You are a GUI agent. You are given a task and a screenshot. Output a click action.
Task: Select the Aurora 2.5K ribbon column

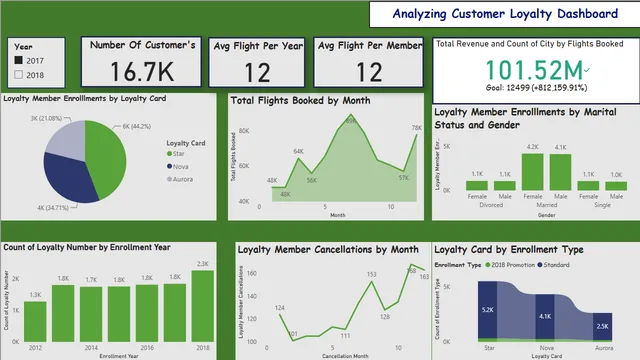pyautogui.click(x=602, y=327)
